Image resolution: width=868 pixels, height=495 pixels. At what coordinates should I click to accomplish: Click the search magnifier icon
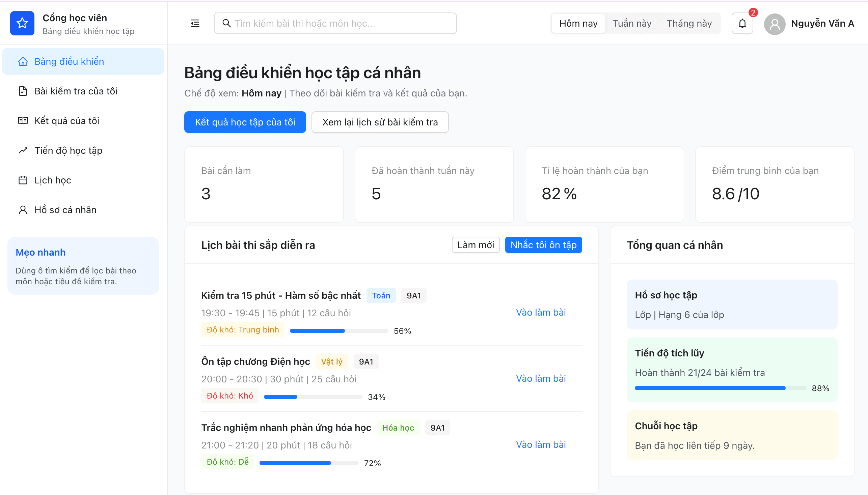(227, 23)
